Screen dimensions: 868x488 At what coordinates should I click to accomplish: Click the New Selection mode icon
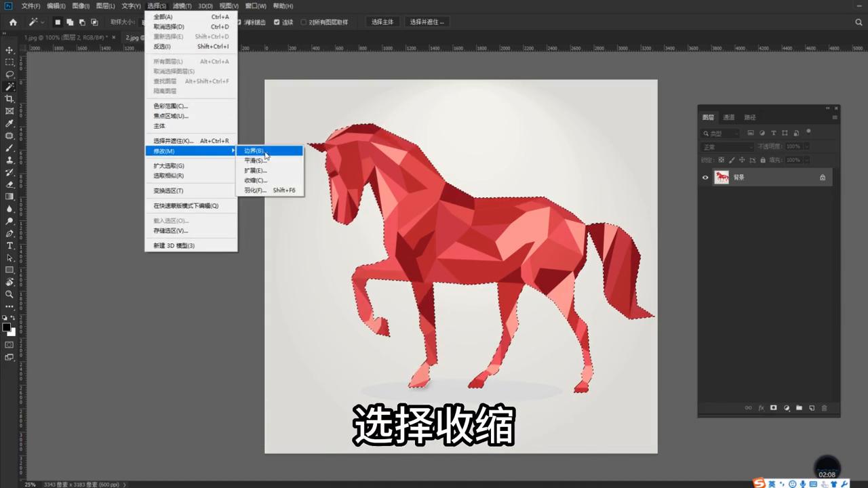pos(58,22)
